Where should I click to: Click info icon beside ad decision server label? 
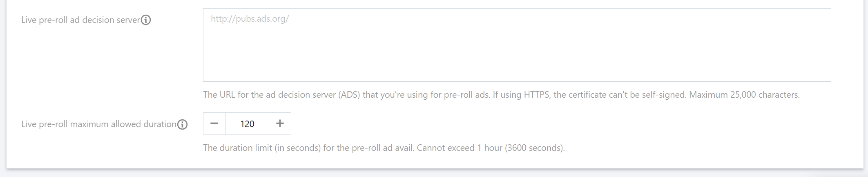(x=146, y=20)
